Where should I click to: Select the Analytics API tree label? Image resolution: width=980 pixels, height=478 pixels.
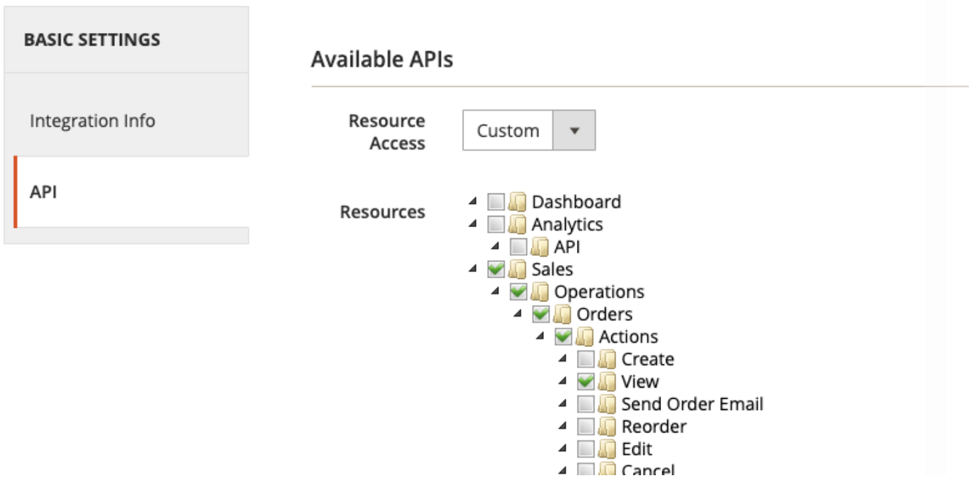tap(566, 247)
